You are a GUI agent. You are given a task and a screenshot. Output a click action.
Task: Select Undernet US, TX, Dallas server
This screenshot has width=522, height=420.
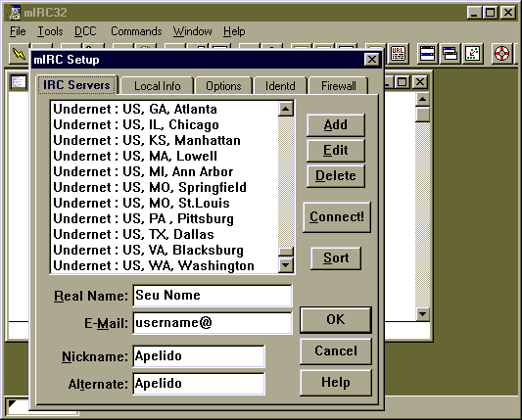click(165, 234)
